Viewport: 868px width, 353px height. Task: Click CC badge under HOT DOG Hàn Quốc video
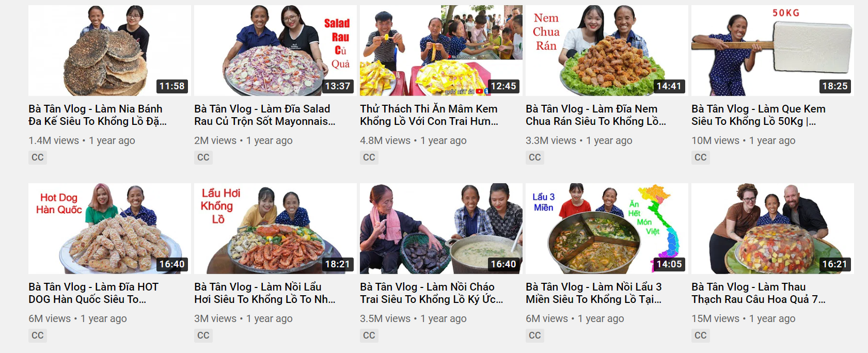point(38,335)
